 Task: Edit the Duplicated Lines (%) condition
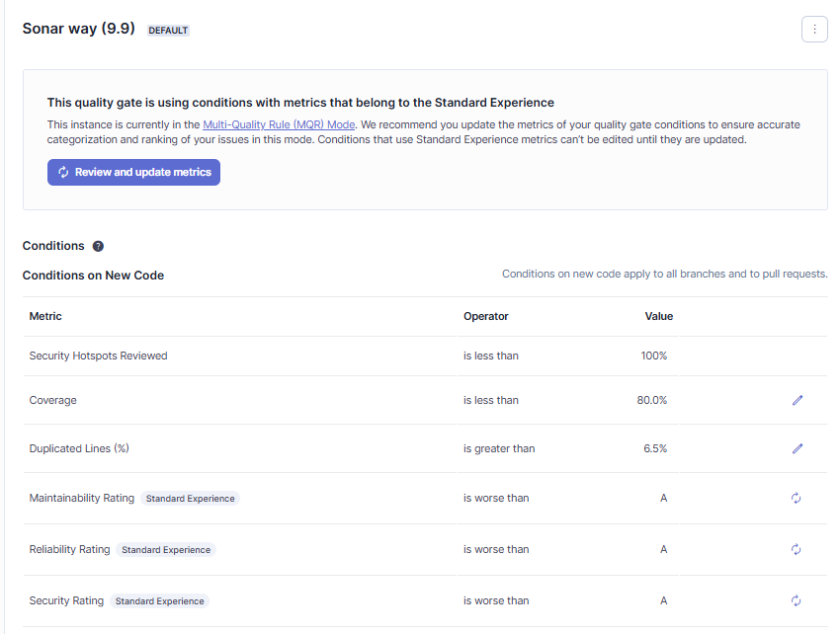pos(798,448)
